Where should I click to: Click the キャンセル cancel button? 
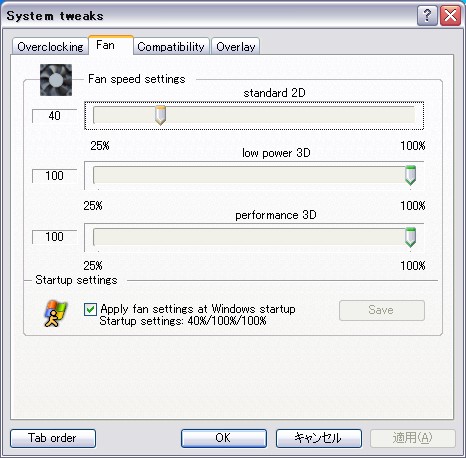click(319, 438)
